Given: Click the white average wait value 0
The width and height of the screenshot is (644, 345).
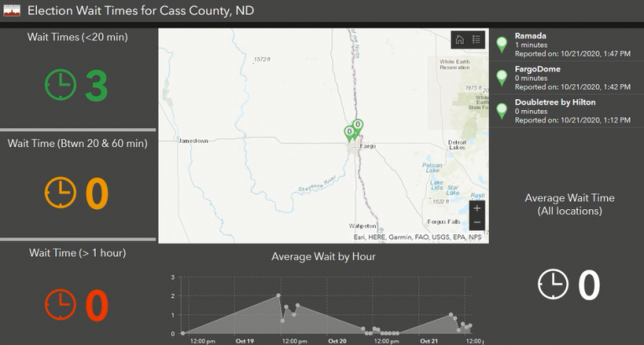Looking at the screenshot, I should [589, 285].
